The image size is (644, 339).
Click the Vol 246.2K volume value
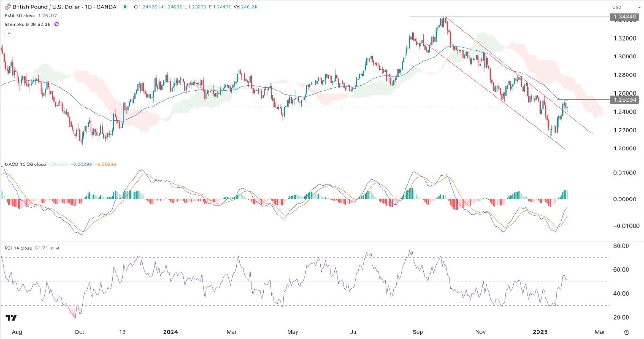click(x=248, y=7)
